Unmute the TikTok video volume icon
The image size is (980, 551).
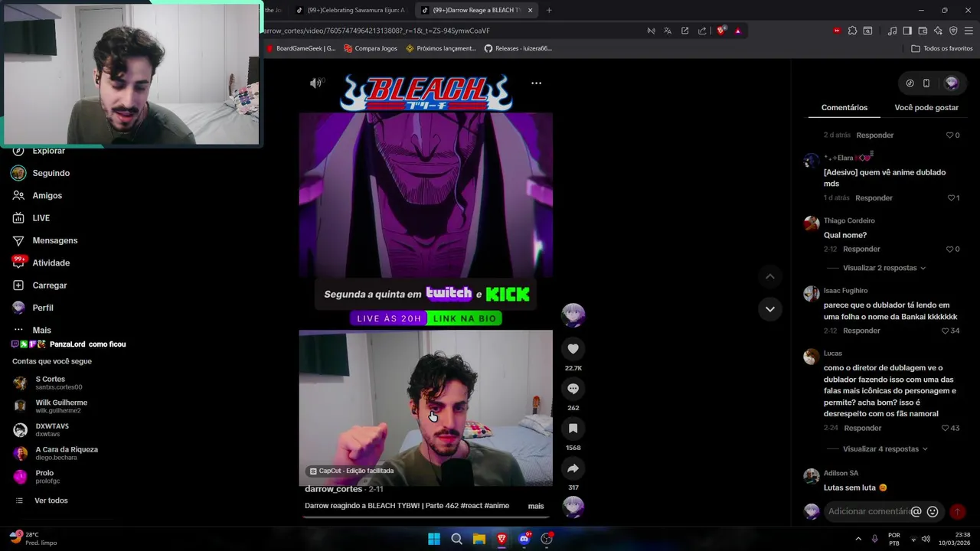316,83
